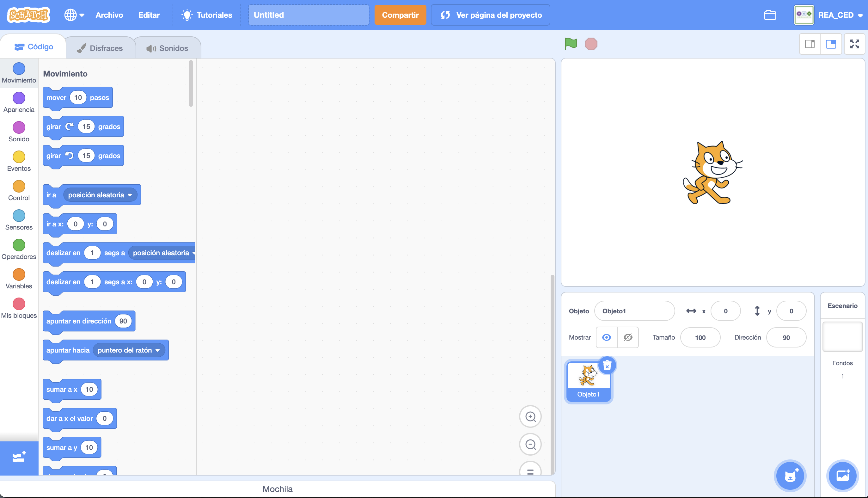This screenshot has width=868, height=498.
Task: Open Tutoriales from the menu bar
Action: point(207,15)
